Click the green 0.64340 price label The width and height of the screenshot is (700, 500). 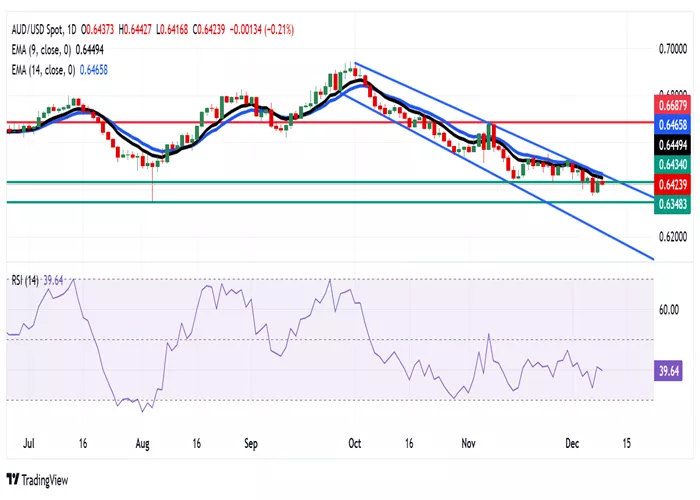(672, 165)
